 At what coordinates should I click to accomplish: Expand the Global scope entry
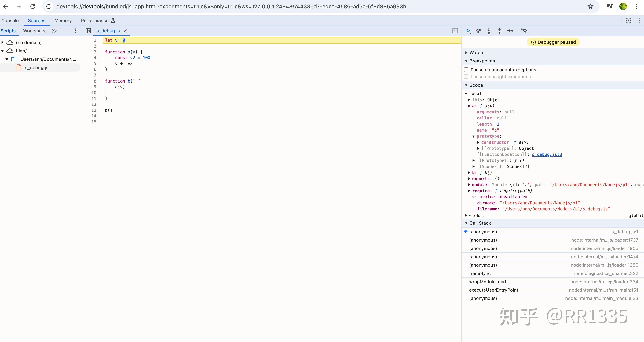point(466,216)
